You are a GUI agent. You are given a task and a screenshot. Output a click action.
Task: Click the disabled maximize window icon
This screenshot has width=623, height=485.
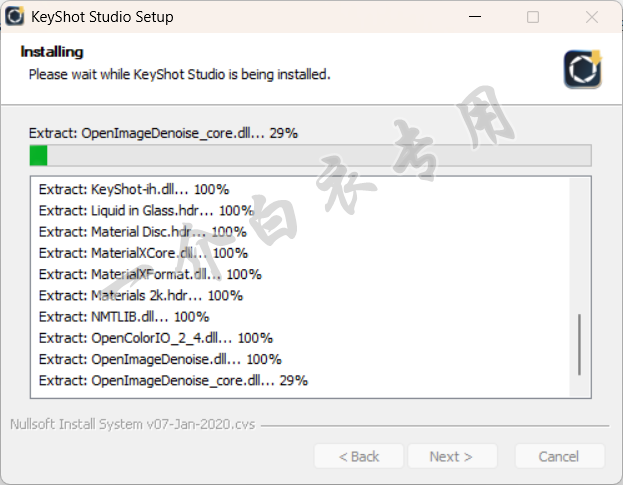533,17
